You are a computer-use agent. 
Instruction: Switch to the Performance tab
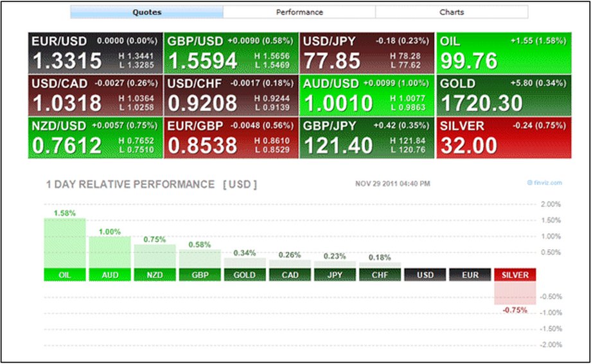[x=299, y=12]
